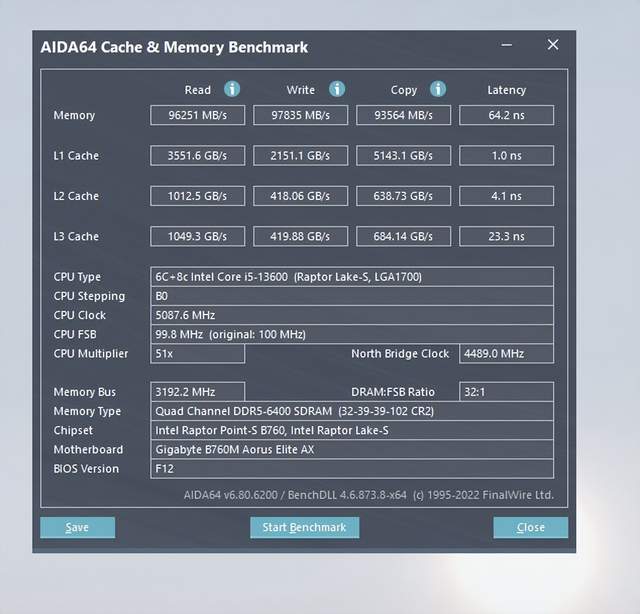Click the L2 Cache row label

pyautogui.click(x=76, y=196)
